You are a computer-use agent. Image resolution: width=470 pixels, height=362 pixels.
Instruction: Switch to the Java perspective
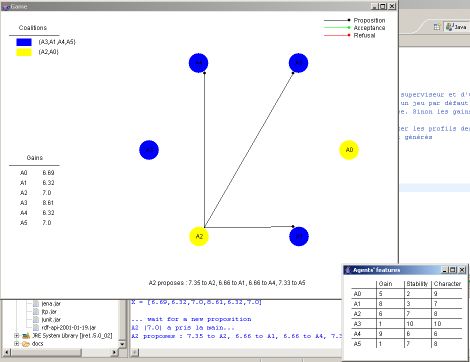456,27
